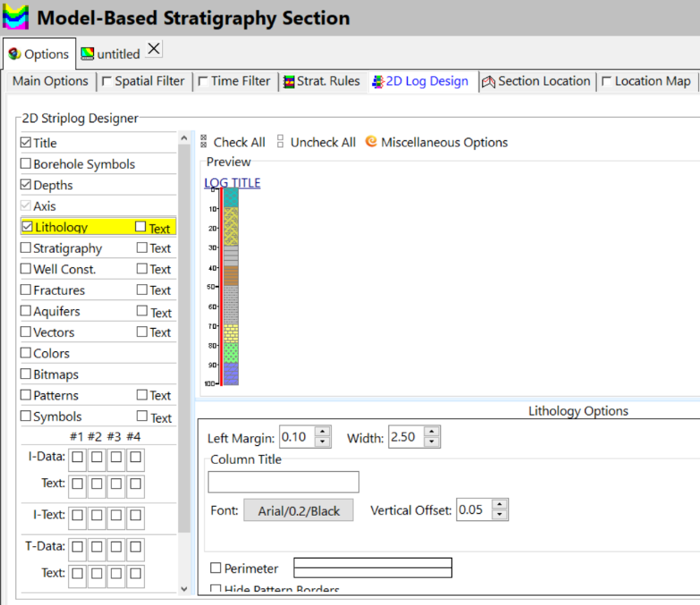Click the Section Location tab icon
700x605 pixels.
pyautogui.click(x=488, y=81)
